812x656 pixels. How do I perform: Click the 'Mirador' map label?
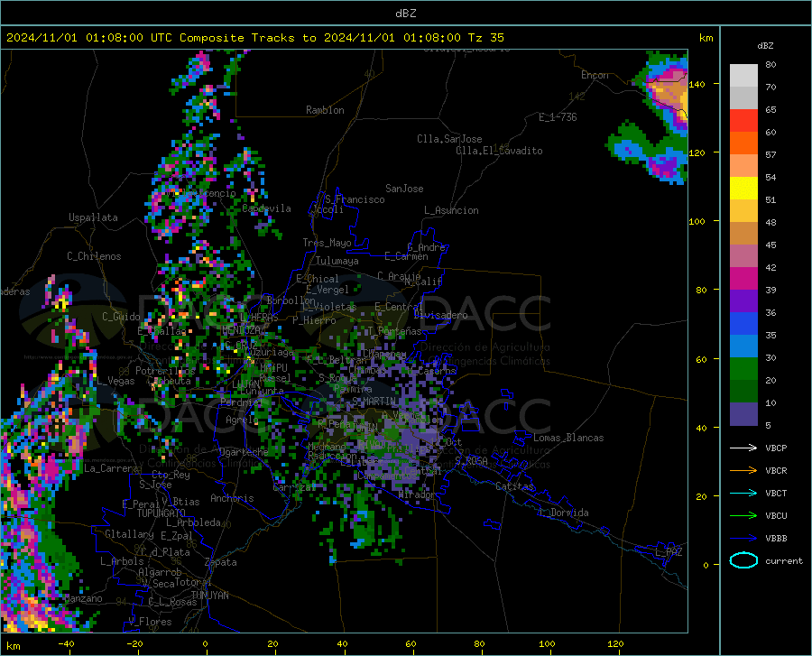[418, 494]
